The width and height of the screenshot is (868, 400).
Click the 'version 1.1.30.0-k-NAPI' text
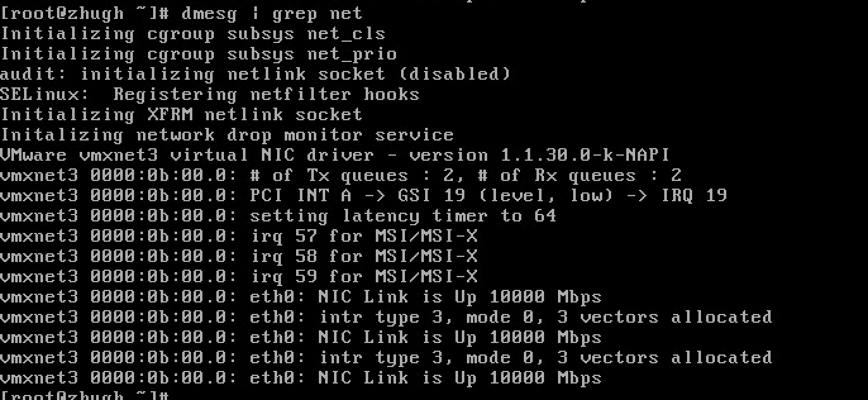540,155
